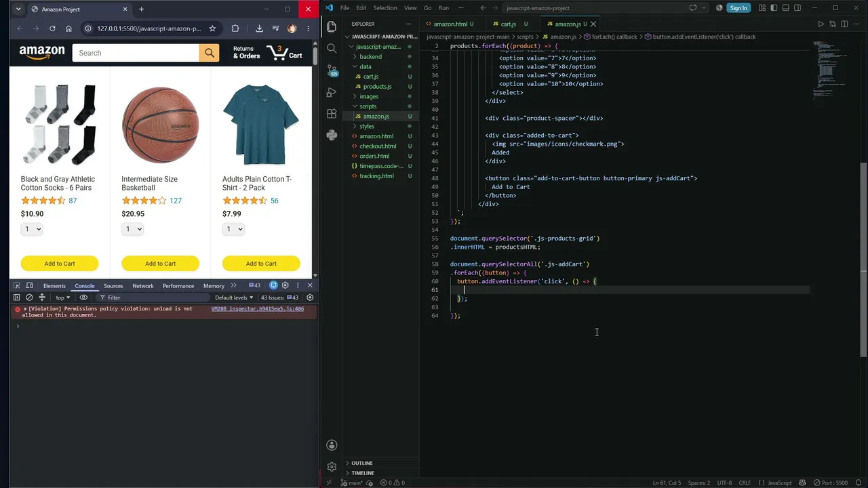Open the VM208 inspector source link

(x=257, y=309)
